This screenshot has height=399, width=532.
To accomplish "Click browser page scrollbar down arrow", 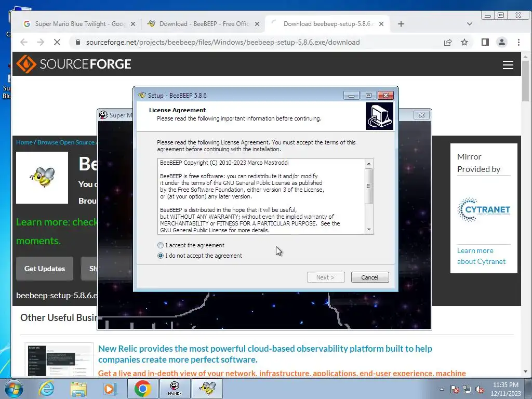I will (526, 371).
